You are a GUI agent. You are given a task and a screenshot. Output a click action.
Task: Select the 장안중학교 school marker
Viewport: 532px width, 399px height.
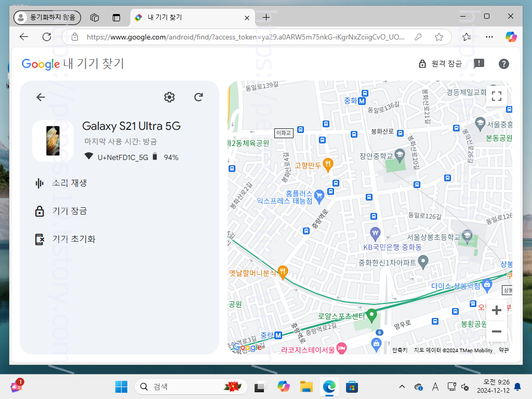coord(400,155)
